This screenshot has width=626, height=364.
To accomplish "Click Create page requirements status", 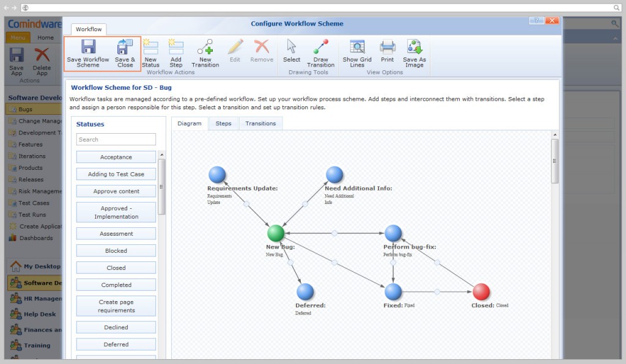I will pyautogui.click(x=116, y=306).
